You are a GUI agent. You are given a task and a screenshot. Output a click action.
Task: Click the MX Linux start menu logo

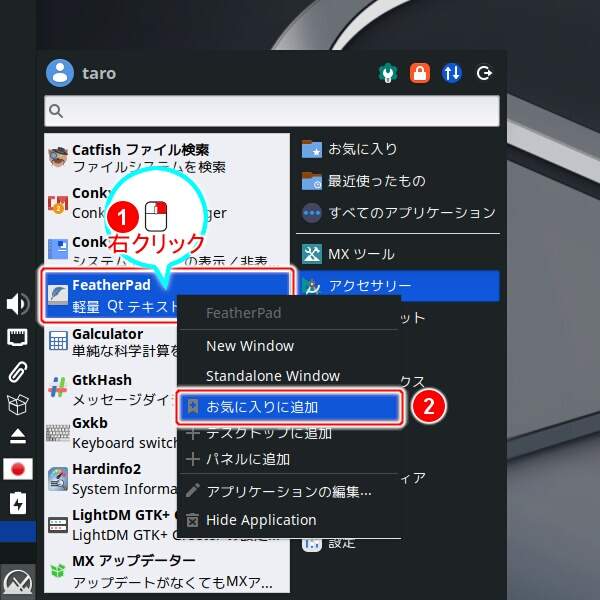click(x=18, y=581)
